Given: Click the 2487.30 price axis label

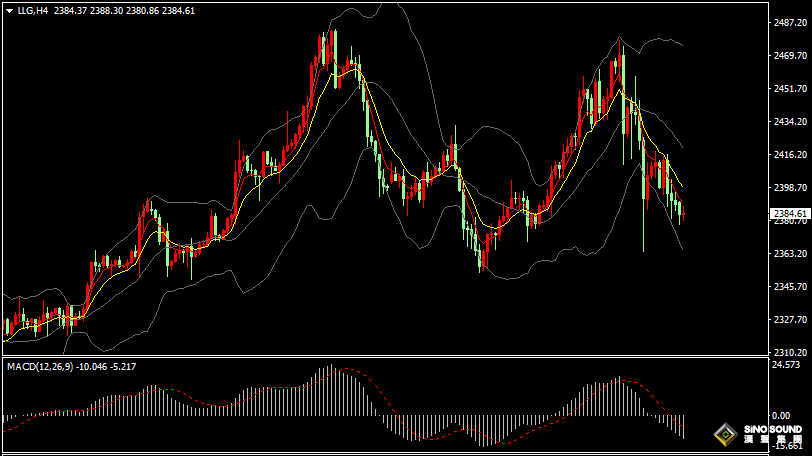Looking at the screenshot, I should pos(790,23).
